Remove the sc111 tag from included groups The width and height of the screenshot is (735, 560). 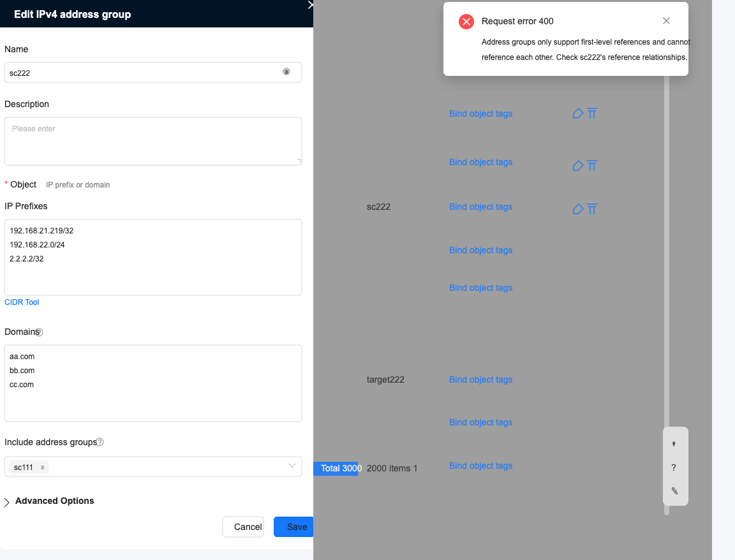coord(42,468)
